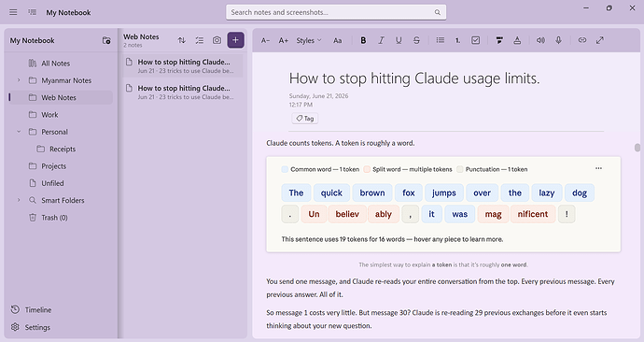Open the Timeline view

pyautogui.click(x=31, y=309)
